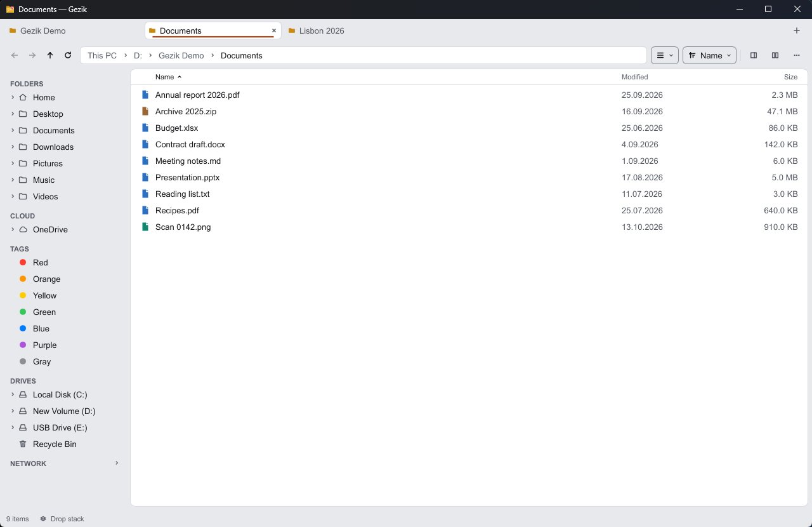Expand the Network section
Image resolution: width=812 pixels, height=527 pixels.
117,464
